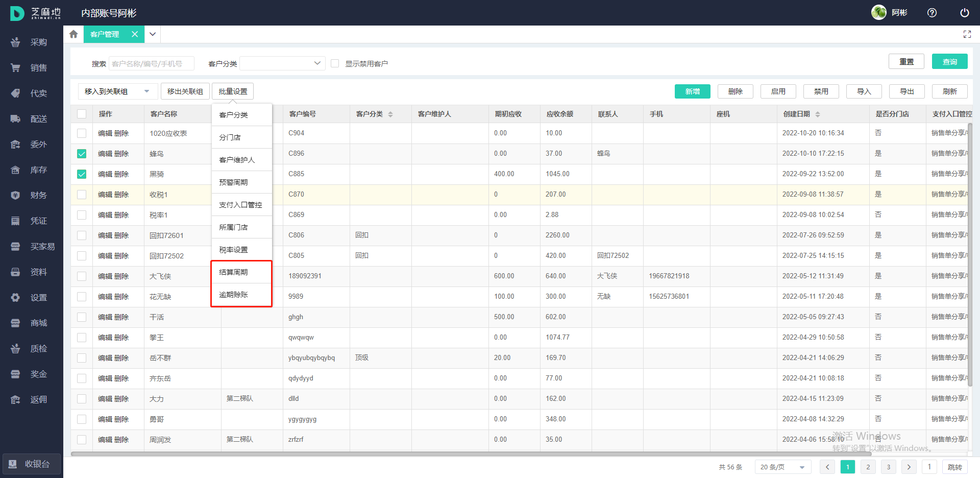Toggle the select-all header checkbox
This screenshot has height=478, width=980.
82,114
